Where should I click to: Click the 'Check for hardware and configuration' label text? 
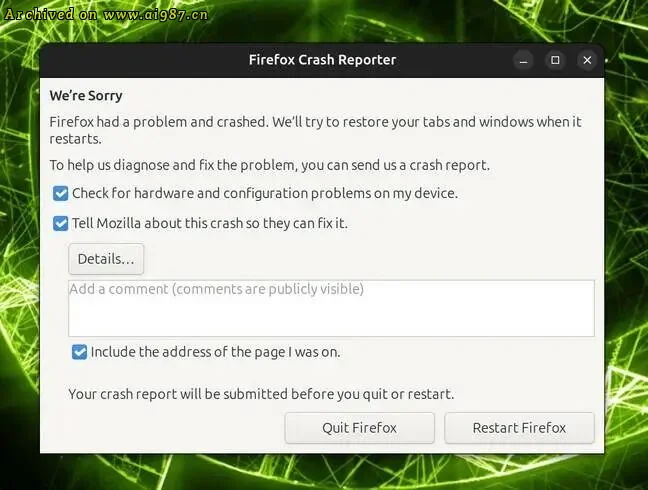coord(265,193)
